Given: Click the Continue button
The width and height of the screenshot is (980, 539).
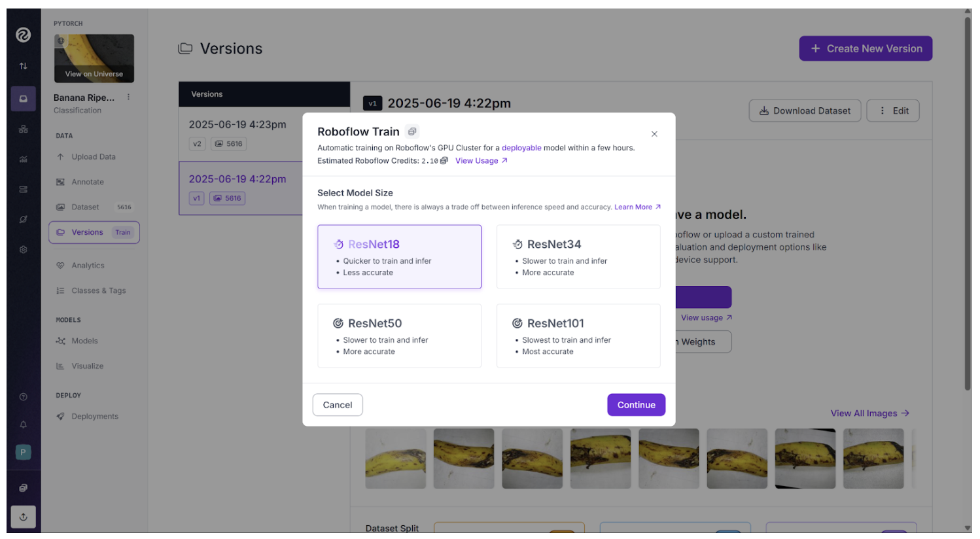Looking at the screenshot, I should [636, 405].
